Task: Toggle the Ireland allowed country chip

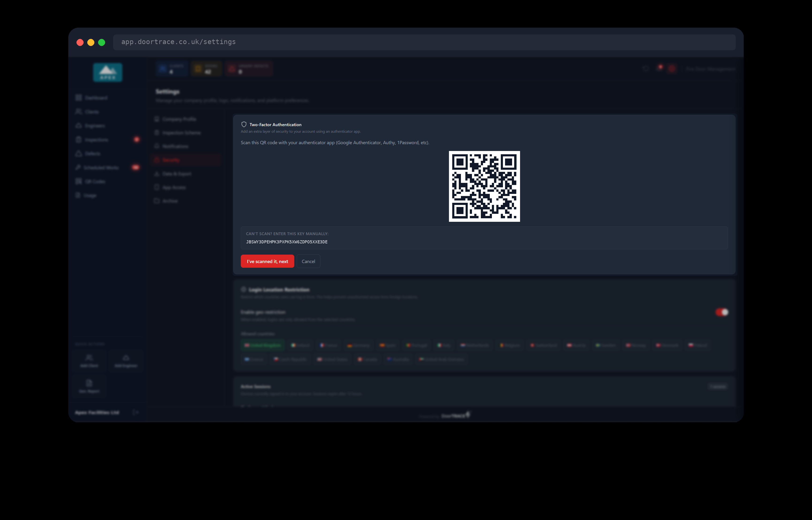Action: click(x=300, y=345)
